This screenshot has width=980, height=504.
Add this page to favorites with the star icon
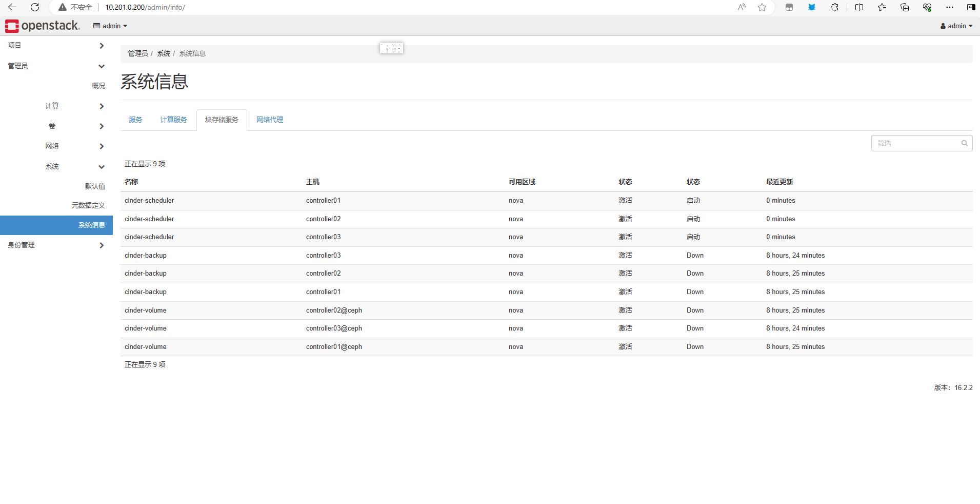tap(762, 7)
